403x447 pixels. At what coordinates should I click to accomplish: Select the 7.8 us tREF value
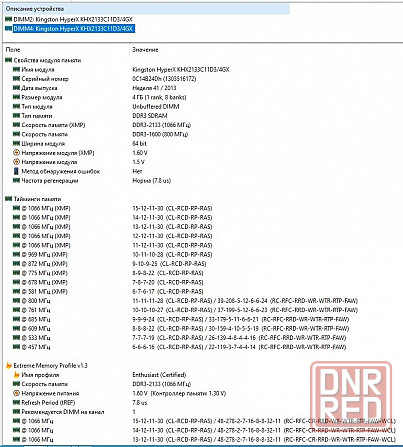pos(140,403)
